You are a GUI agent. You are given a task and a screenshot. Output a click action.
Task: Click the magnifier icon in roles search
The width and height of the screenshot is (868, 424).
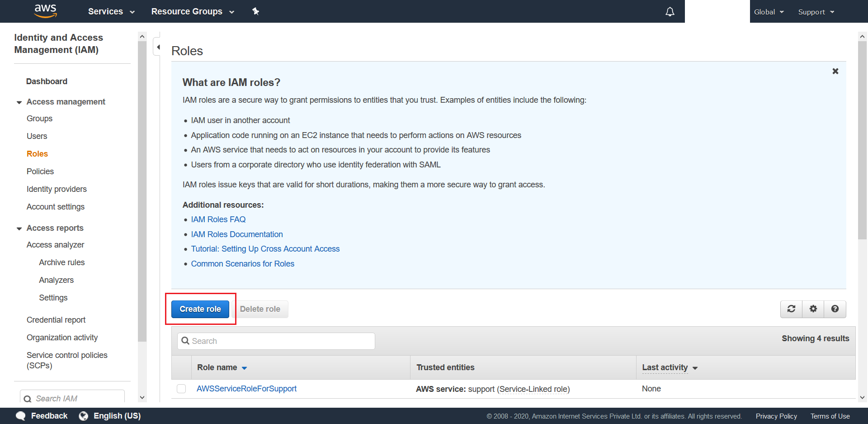(185, 341)
